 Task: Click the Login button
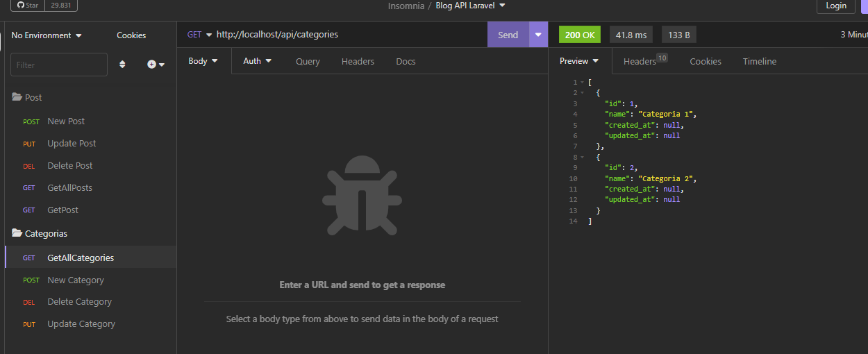836,6
